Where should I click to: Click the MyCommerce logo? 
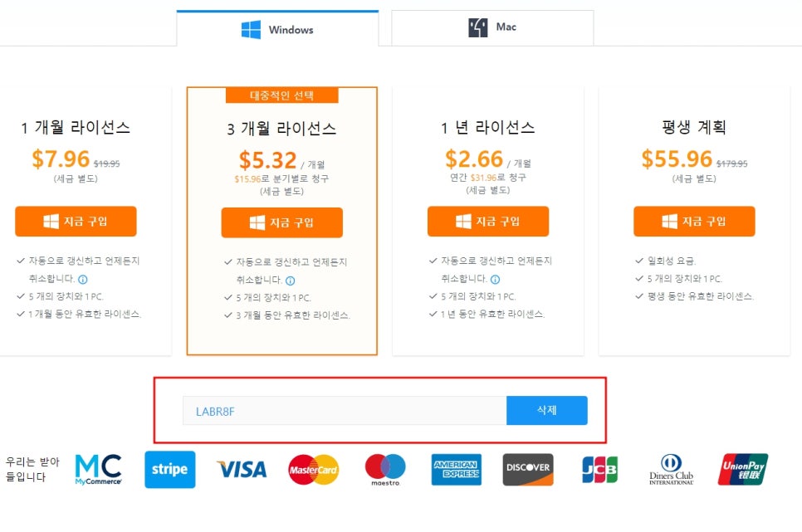click(98, 470)
